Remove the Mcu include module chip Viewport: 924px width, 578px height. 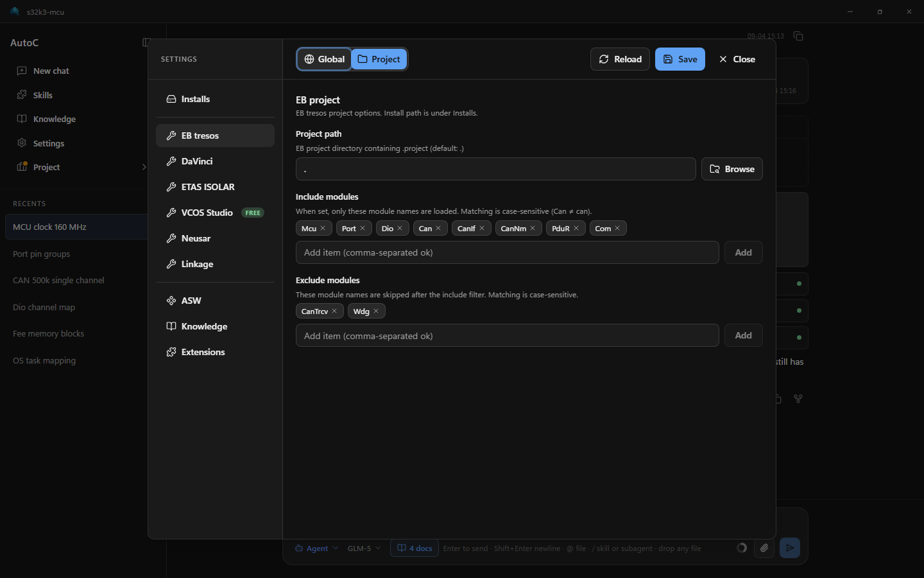[323, 228]
